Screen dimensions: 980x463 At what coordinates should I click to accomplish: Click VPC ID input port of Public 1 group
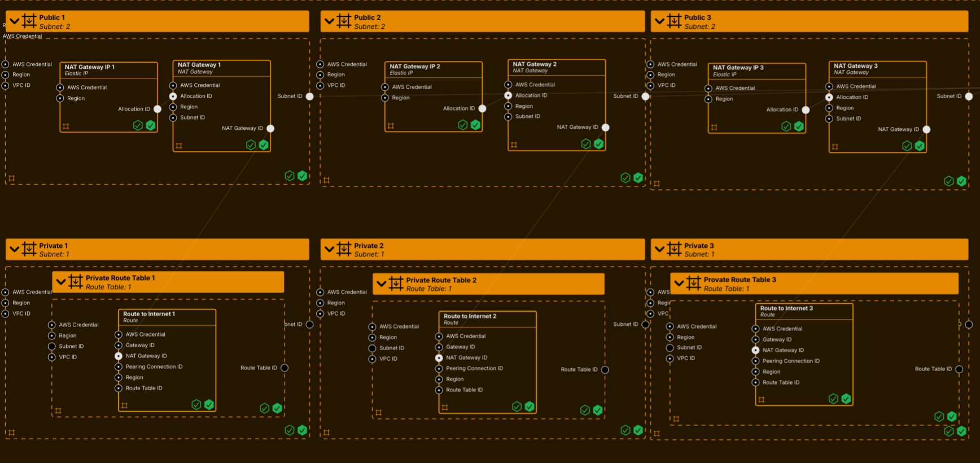coord(6,86)
